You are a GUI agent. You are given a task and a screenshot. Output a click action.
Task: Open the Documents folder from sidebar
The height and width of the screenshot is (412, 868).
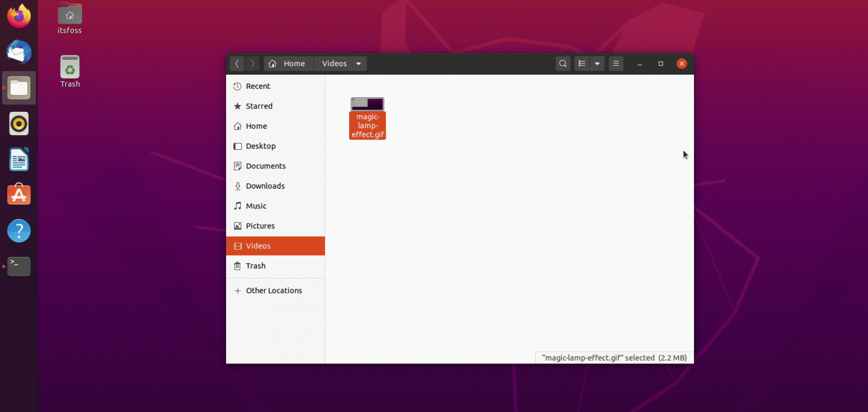265,166
